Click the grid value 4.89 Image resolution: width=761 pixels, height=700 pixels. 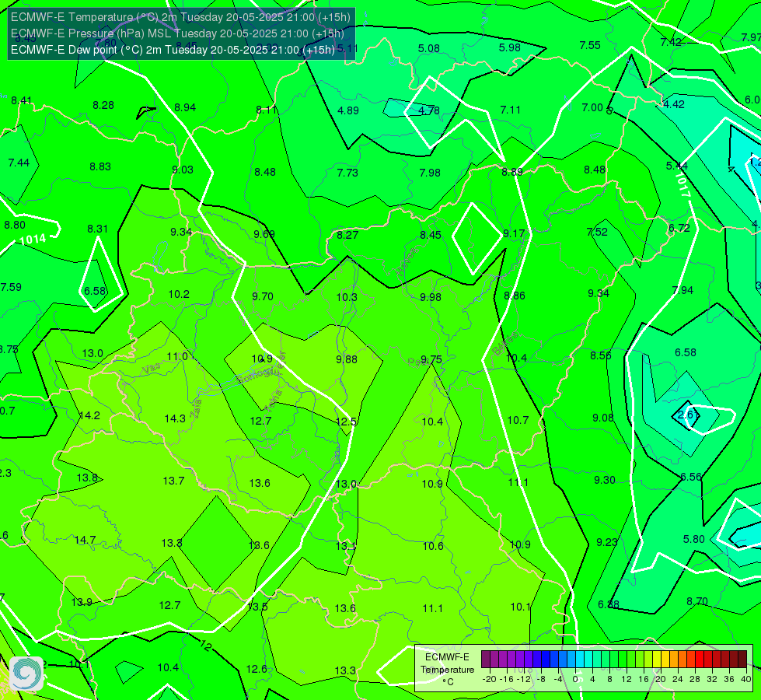[x=348, y=110]
